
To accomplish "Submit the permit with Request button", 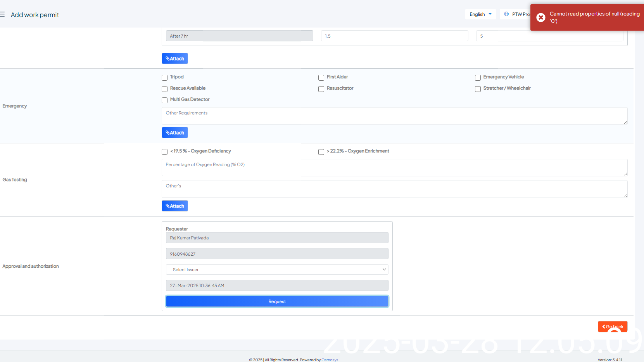I will [277, 301].
